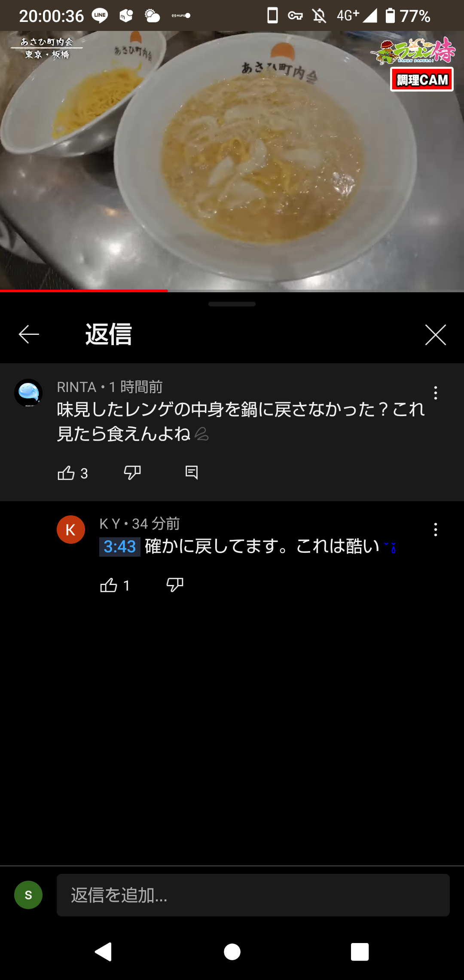Viewport: 464px width, 980px height.
Task: Jump to the 3:43 timestamp link
Action: [x=120, y=547]
